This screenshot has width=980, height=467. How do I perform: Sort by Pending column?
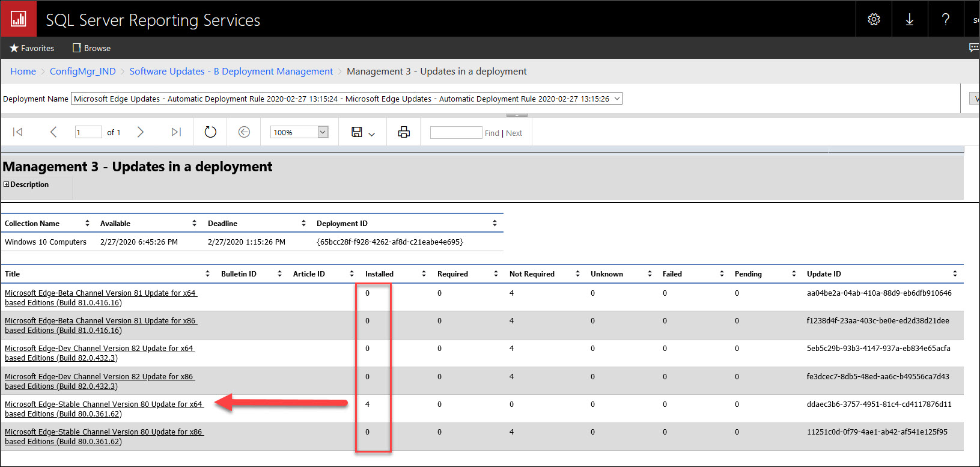[794, 273]
